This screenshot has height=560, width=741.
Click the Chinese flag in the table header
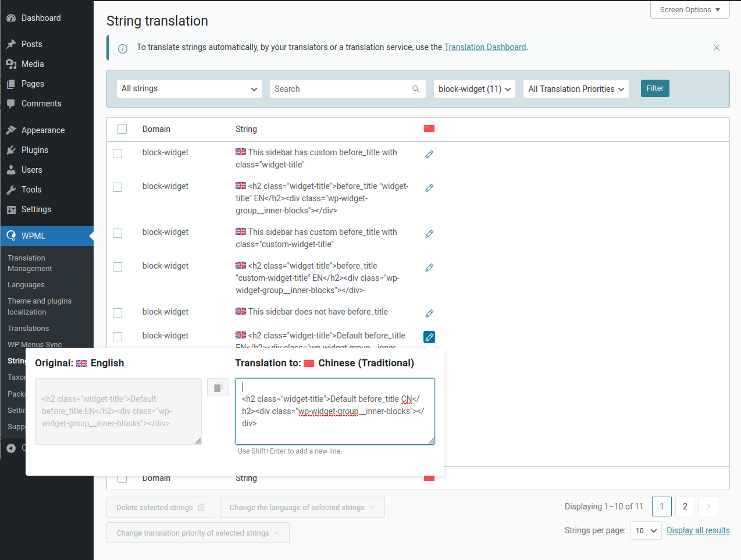(x=429, y=129)
